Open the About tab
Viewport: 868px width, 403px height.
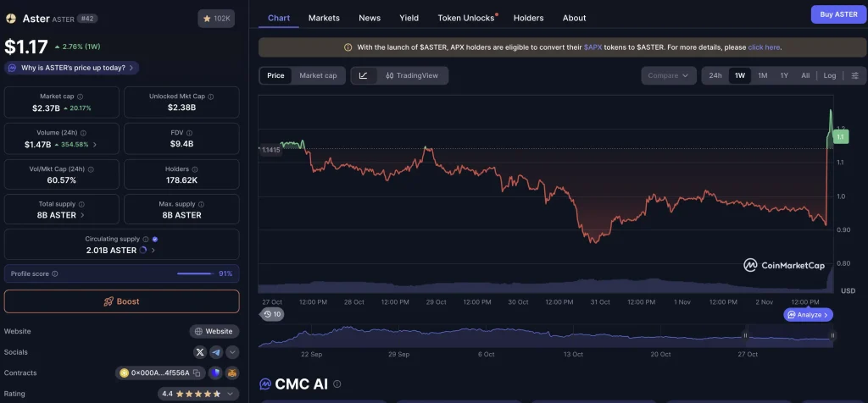[574, 18]
